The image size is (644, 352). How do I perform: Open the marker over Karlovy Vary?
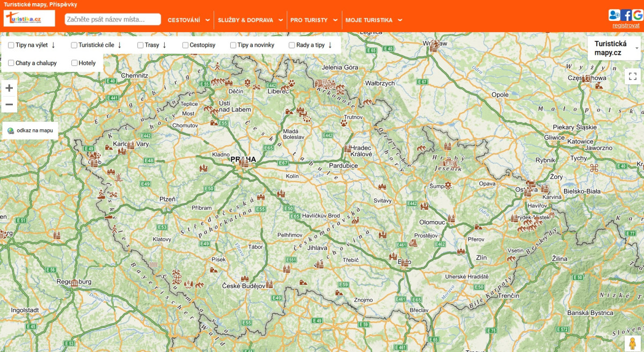point(130,145)
